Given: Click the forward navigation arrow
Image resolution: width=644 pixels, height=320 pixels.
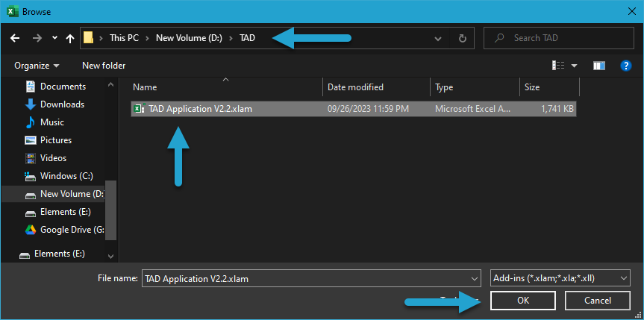Looking at the screenshot, I should click(37, 38).
